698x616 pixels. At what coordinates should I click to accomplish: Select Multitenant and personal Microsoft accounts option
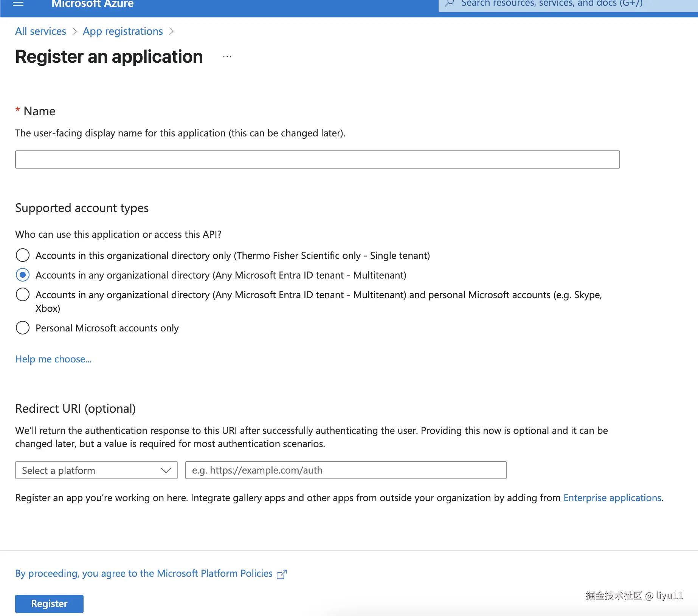coord(23,294)
